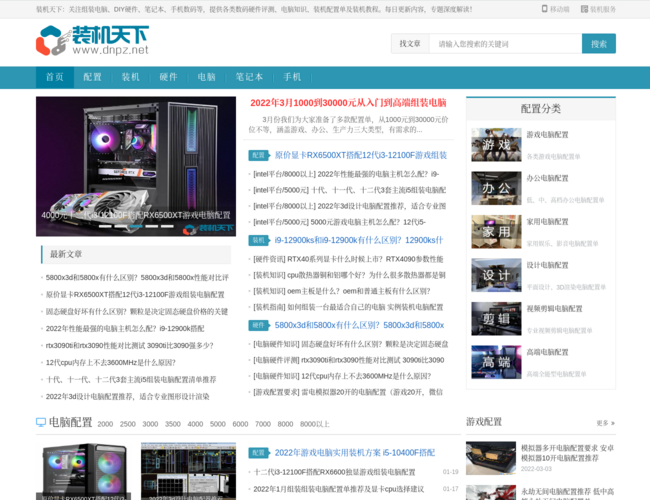This screenshot has width=650, height=500.
Task: Click the 装机 tag beside i9-12900ks headline
Action: pos(259,240)
